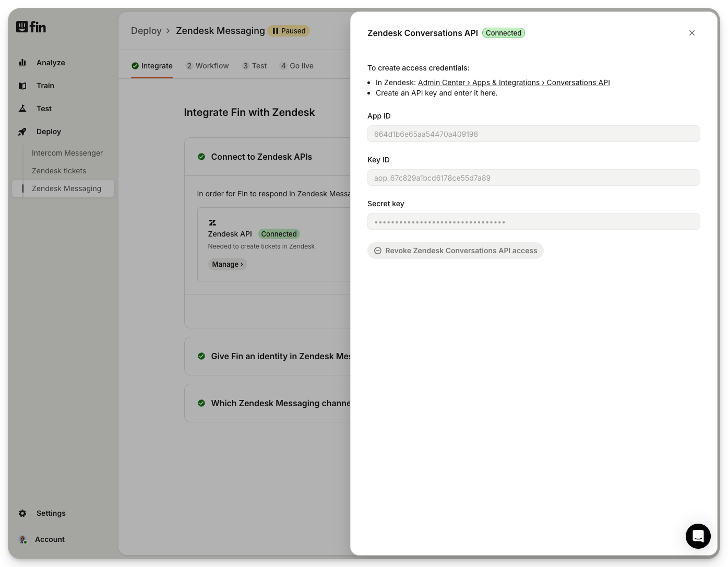Viewport: 728px width, 567px height.
Task: Click the Secret key input field
Action: [x=533, y=221]
